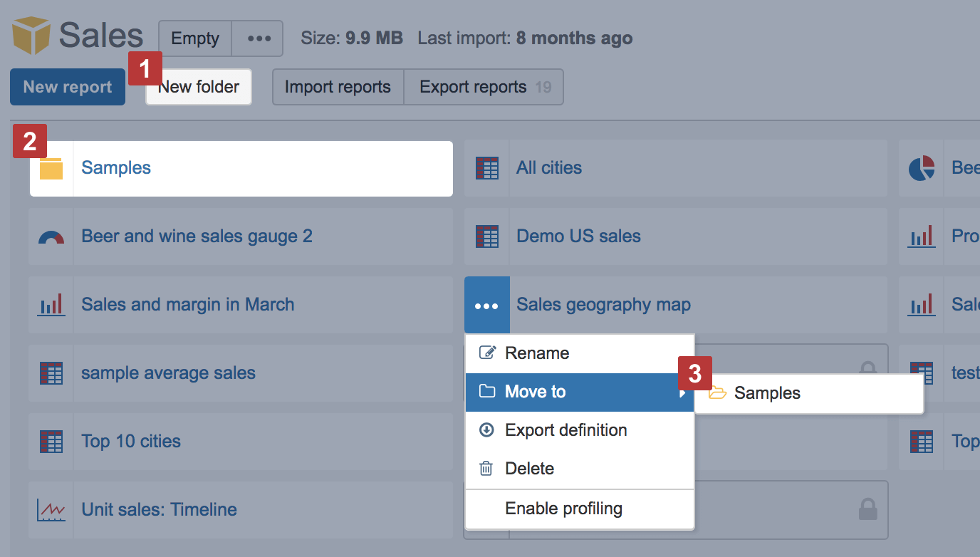Click the gauge icon beside Beer and wine sales
The height and width of the screenshot is (557, 980).
pyautogui.click(x=51, y=236)
